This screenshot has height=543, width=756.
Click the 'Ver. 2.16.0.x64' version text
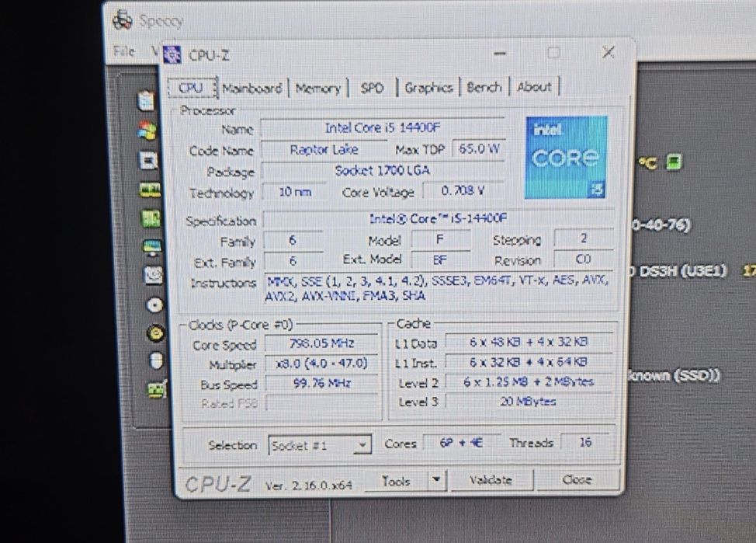click(x=309, y=485)
